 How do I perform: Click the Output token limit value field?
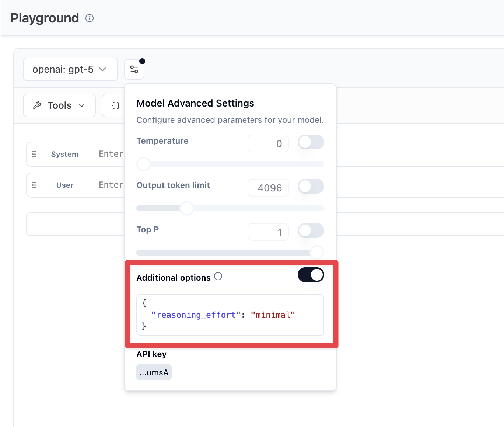click(x=268, y=188)
